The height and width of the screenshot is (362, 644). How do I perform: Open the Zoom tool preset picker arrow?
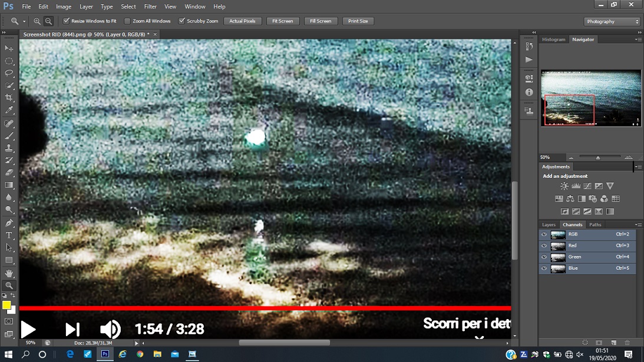tap(24, 21)
